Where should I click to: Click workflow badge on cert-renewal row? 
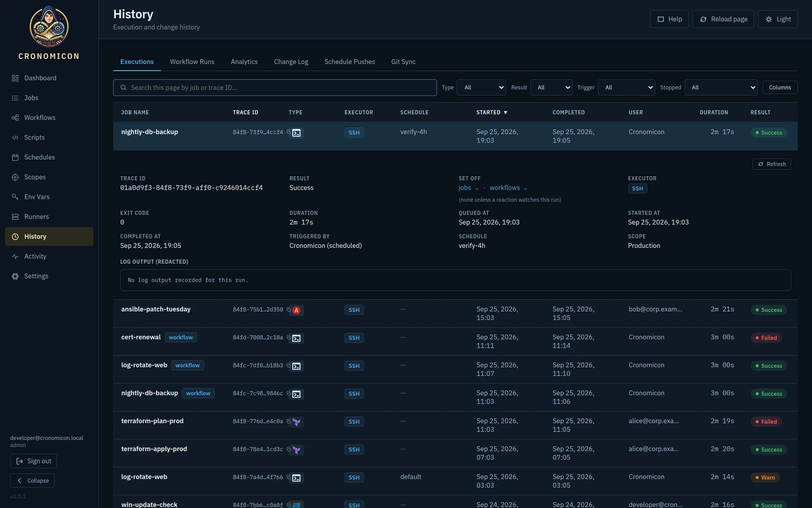pyautogui.click(x=181, y=337)
